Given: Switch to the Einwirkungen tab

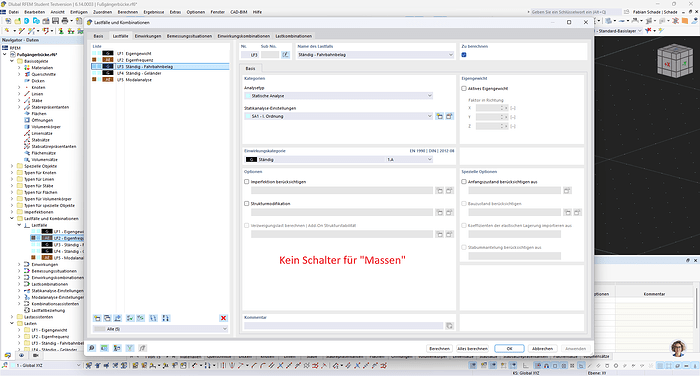Looking at the screenshot, I should tap(148, 36).
